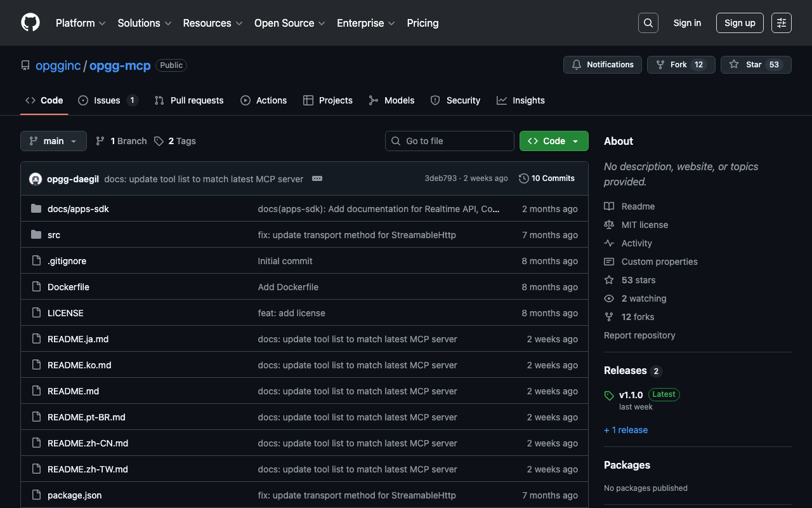The image size is (812, 508).
Task: Star the opgg-mcp repository
Action: 756,65
